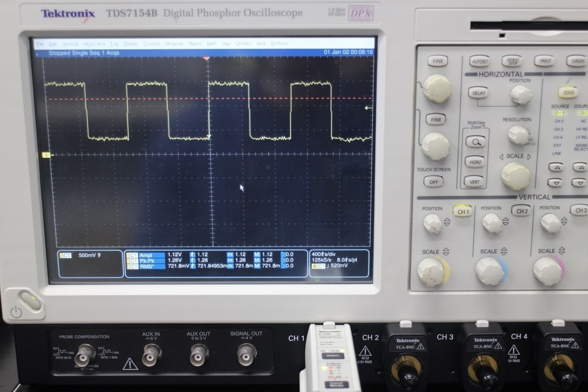588x392 pixels.
Task: Toggle the CH 1 vertical button
Action: click(x=462, y=212)
